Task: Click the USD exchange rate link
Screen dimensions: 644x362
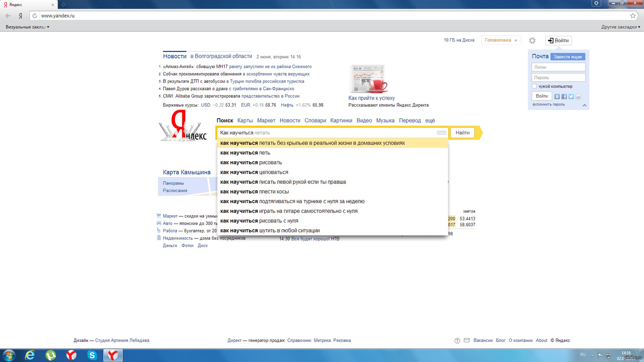Action: [206, 105]
